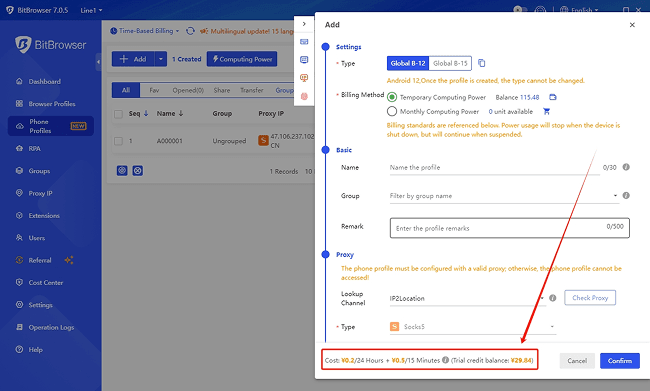The height and width of the screenshot is (391, 650).
Task: Click the first blue icon in the floating toolbar
Action: (x=304, y=42)
